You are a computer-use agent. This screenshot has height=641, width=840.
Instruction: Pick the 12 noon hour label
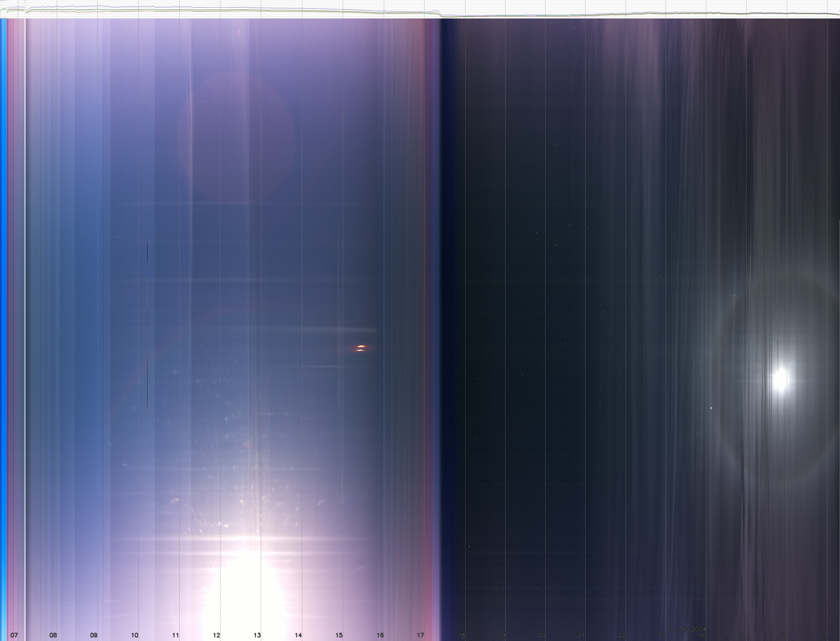[x=217, y=635]
